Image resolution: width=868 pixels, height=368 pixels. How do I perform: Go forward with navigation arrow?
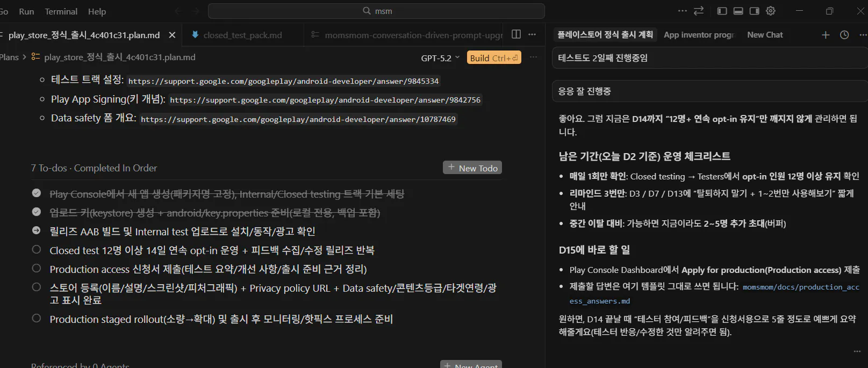pos(195,11)
